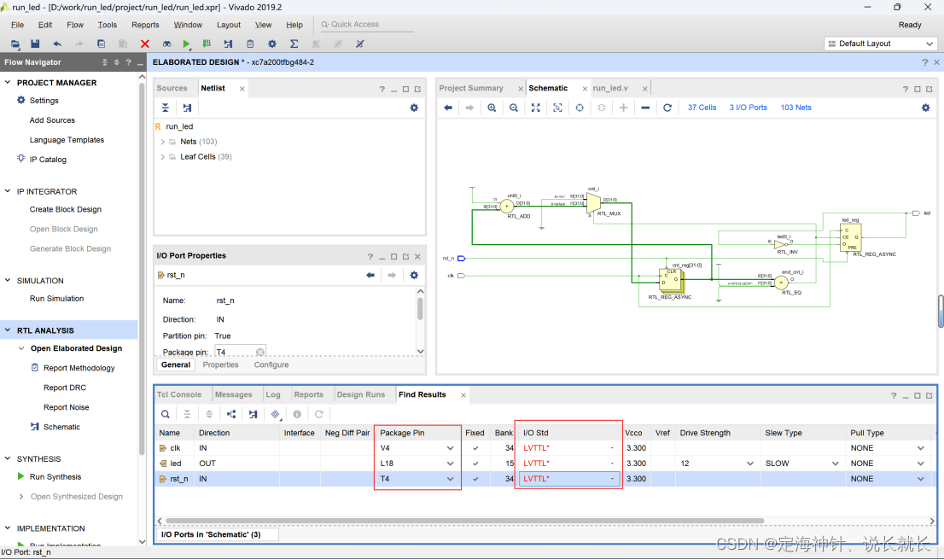Toggle Fixed checkmark for led row
This screenshot has height=560, width=944.
[475, 463]
